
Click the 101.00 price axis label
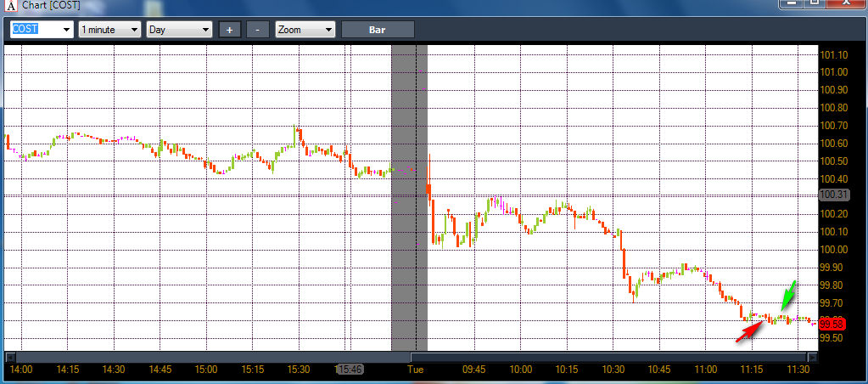pyautogui.click(x=834, y=72)
